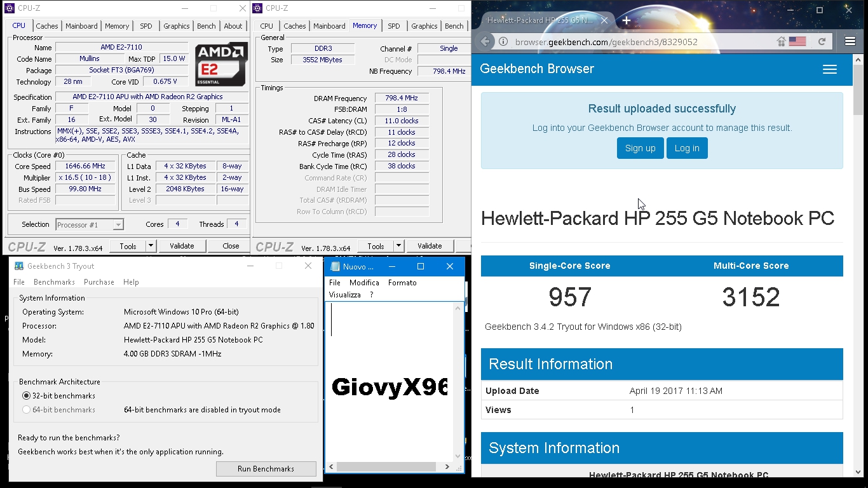Click the Tools button in left CPU-Z

point(128,246)
